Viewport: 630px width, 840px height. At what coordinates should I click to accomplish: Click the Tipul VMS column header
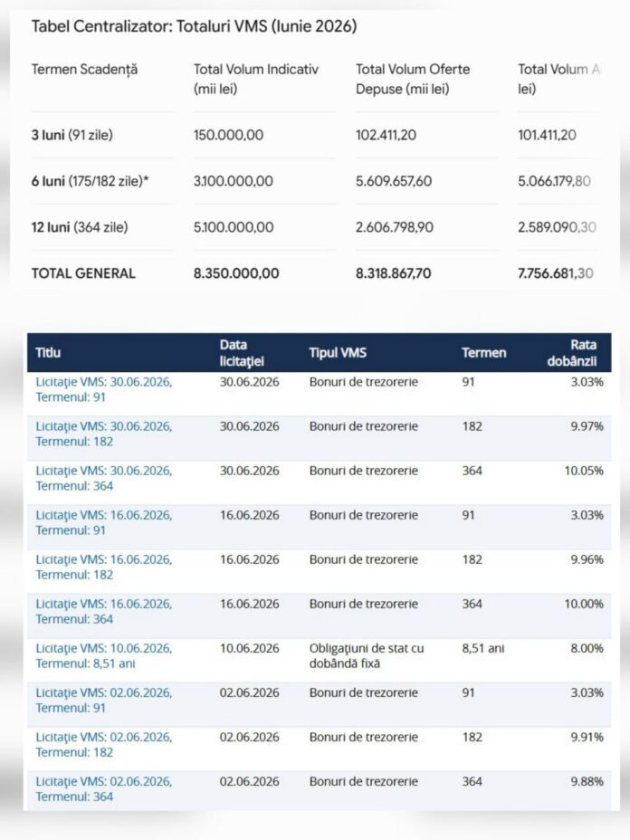click(x=338, y=353)
